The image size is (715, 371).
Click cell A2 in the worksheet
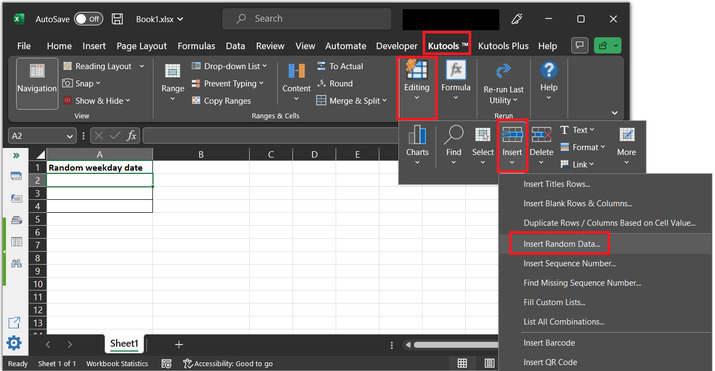(99, 180)
